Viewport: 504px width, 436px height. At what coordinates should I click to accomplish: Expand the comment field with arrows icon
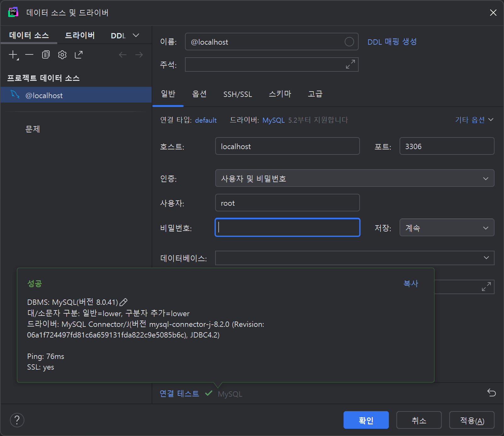(350, 64)
